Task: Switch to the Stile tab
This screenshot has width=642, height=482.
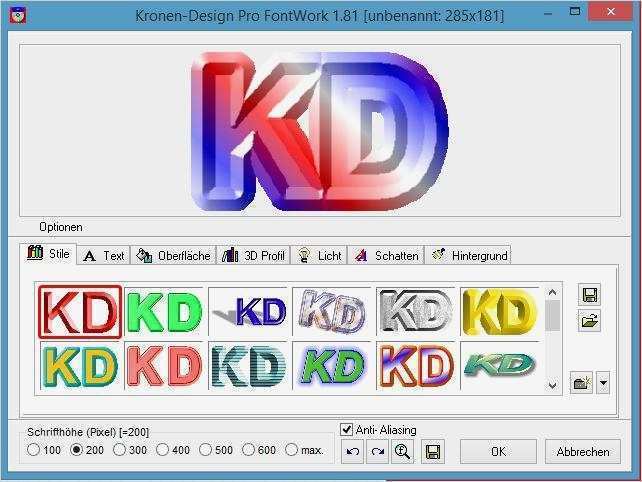Action: [x=48, y=254]
